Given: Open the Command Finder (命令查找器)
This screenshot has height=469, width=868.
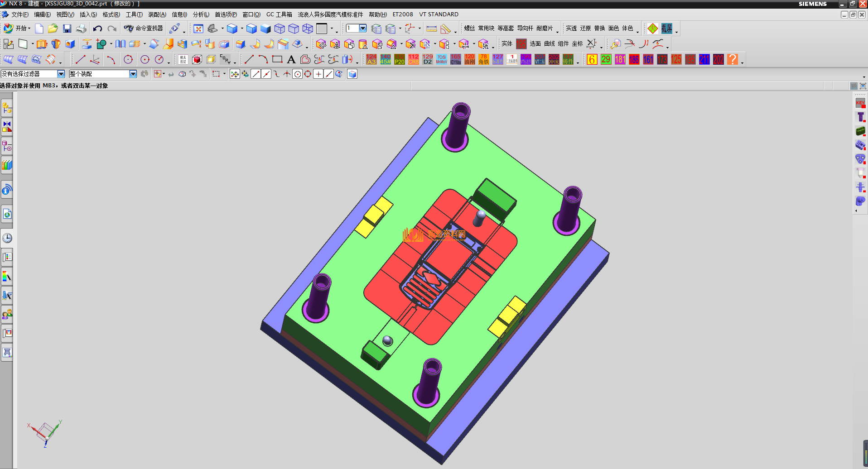Looking at the screenshot, I should [x=144, y=29].
